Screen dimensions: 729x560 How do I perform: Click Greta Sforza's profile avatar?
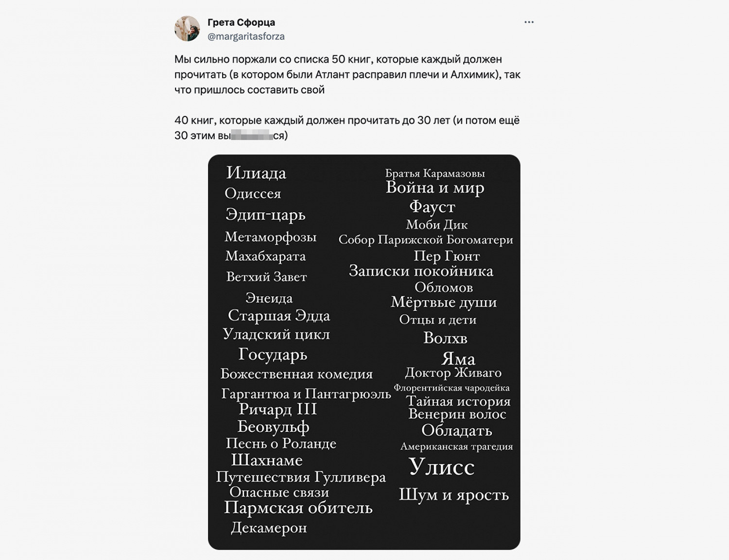[187, 29]
